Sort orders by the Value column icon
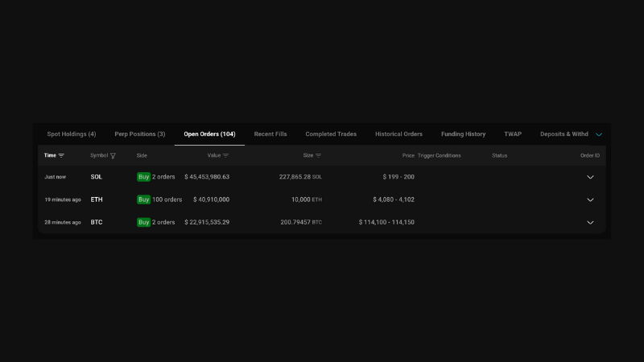644x362 pixels. [x=225, y=155]
